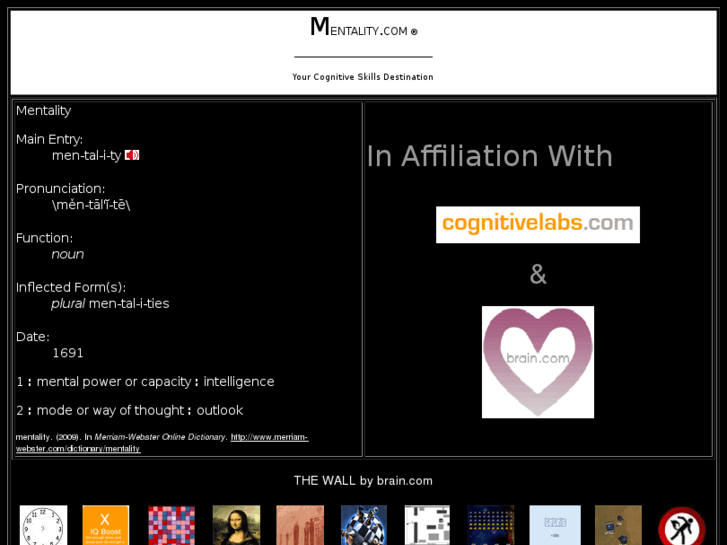Open the light blue thumbnail
This screenshot has height=545, width=727.
pyautogui.click(x=555, y=525)
